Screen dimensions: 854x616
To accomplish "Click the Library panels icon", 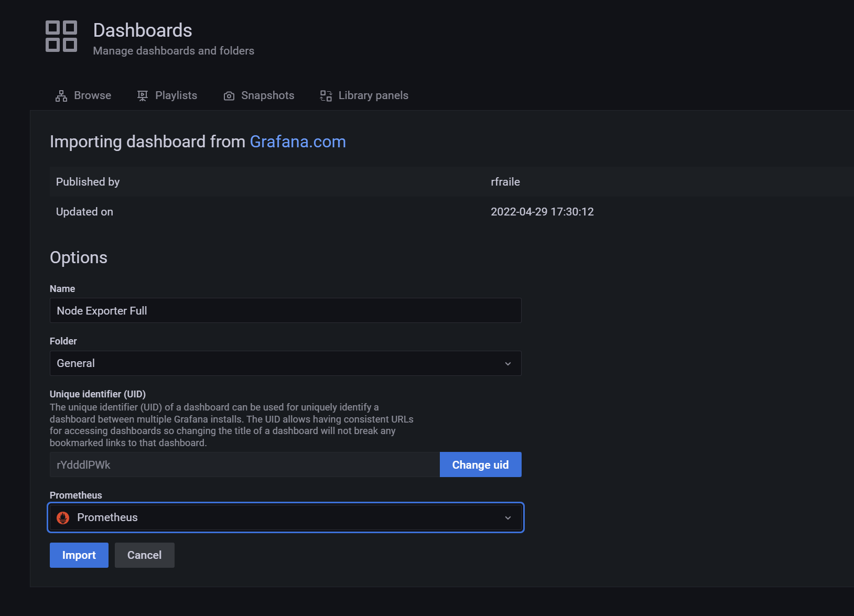I will coord(326,96).
